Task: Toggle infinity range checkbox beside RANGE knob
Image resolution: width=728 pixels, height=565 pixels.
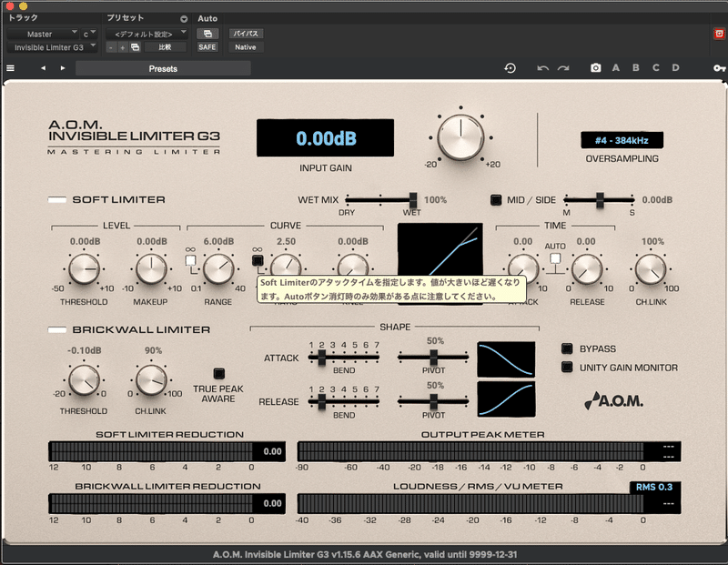Action: (x=190, y=260)
